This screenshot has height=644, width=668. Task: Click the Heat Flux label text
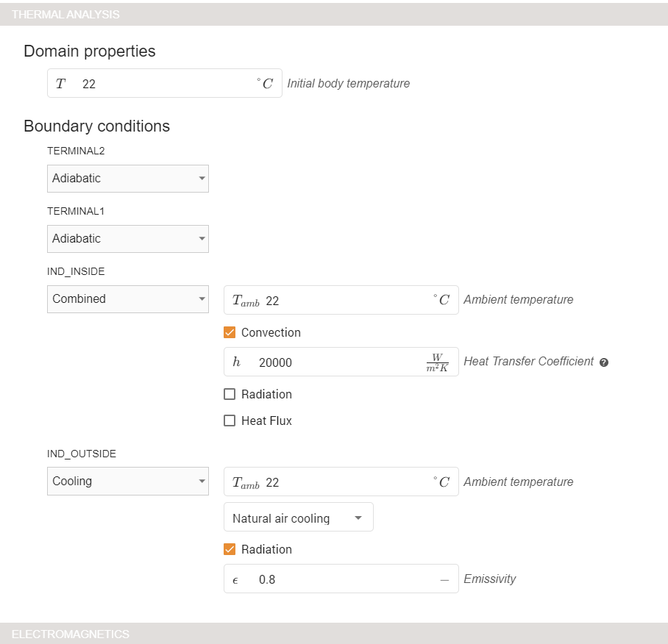(266, 421)
